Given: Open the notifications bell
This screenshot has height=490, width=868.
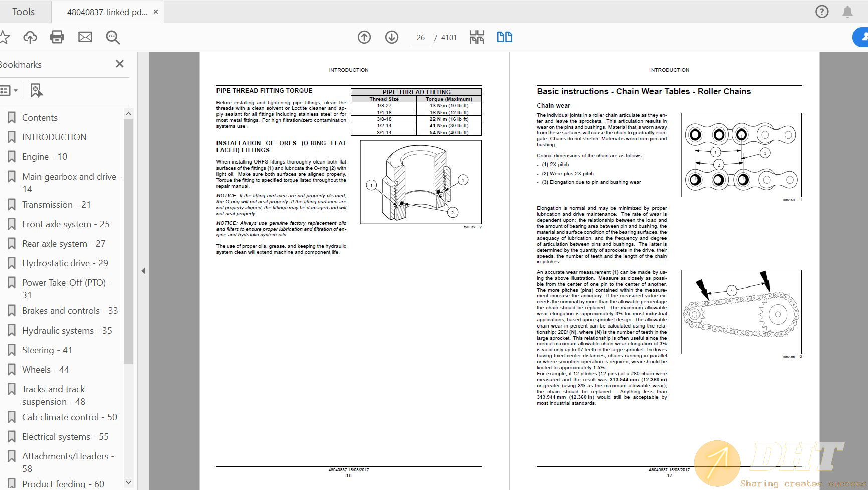Looking at the screenshot, I should [847, 12].
